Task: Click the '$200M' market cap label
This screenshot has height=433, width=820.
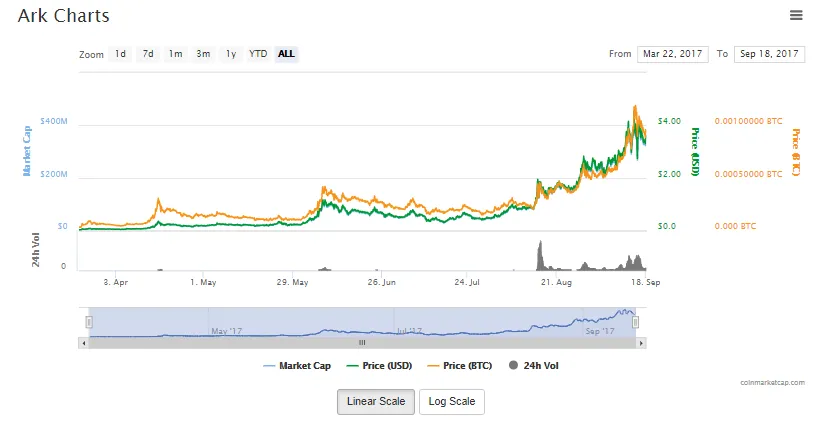Action: coord(54,174)
